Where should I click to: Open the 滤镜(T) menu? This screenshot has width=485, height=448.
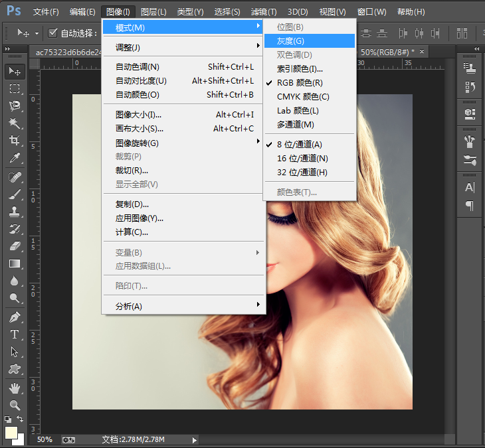point(264,12)
